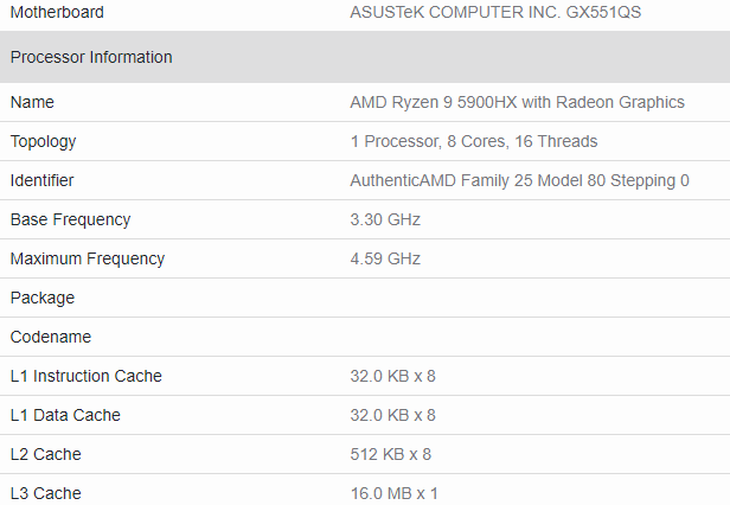This screenshot has width=730, height=505.
Task: Click the processor Name label
Action: click(32, 102)
